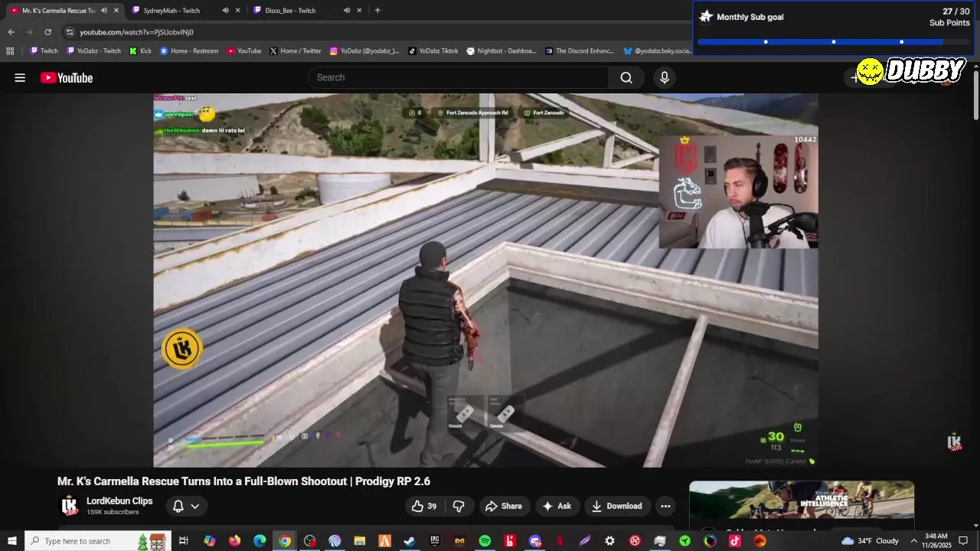Viewport: 980px width, 551px height.
Task: Go back to the previous page
Action: 11,32
